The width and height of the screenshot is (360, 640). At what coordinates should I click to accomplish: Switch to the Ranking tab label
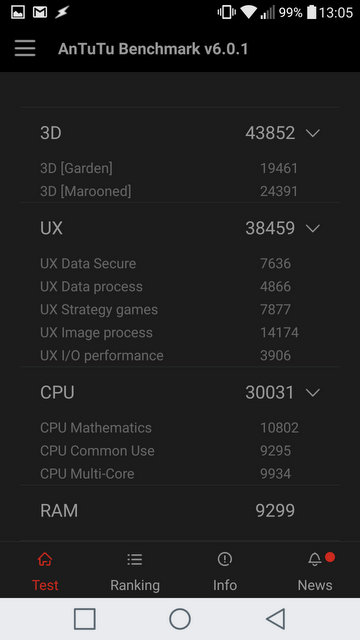(x=135, y=585)
